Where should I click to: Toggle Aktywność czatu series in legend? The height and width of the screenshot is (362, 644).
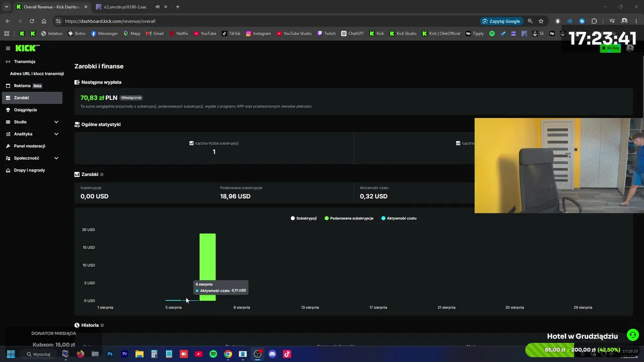(x=399, y=218)
